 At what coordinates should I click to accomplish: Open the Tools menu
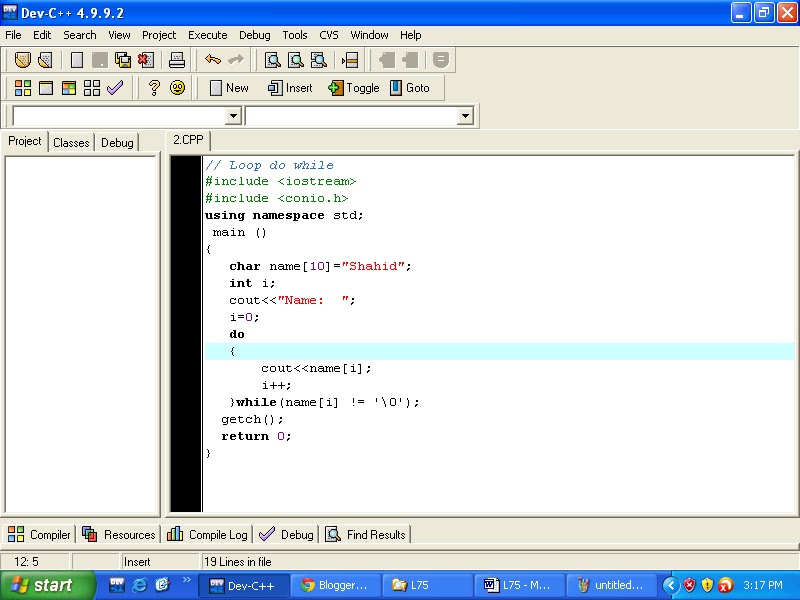click(x=295, y=35)
